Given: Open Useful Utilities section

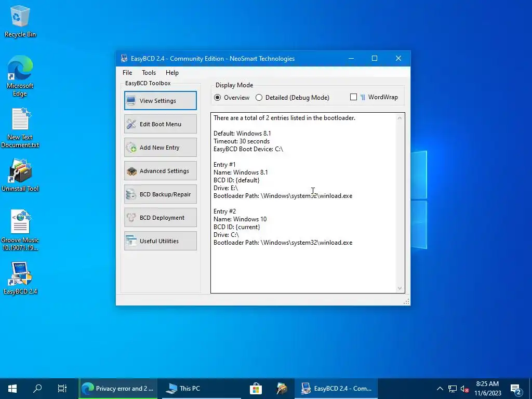Looking at the screenshot, I should tap(161, 241).
